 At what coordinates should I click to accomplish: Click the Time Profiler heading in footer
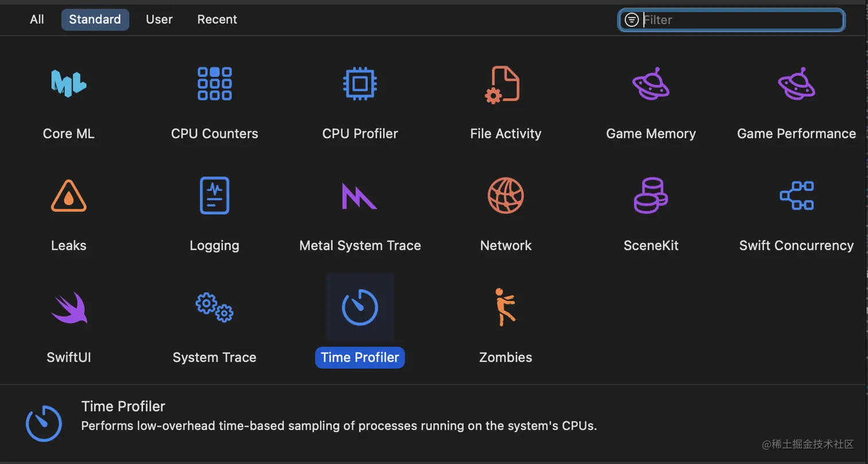click(x=123, y=407)
